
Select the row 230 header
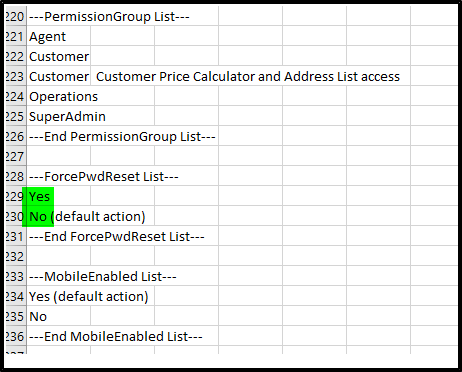(15, 217)
